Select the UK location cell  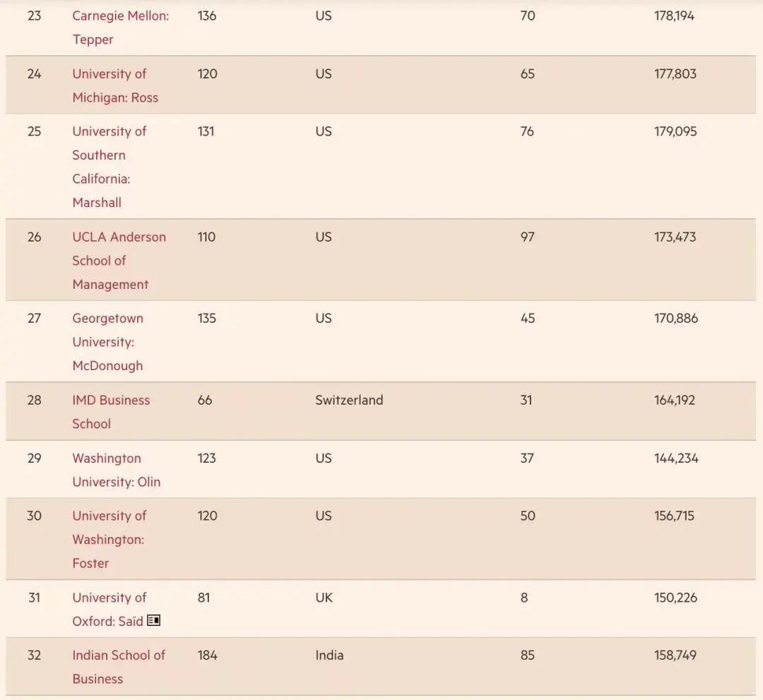click(x=324, y=598)
